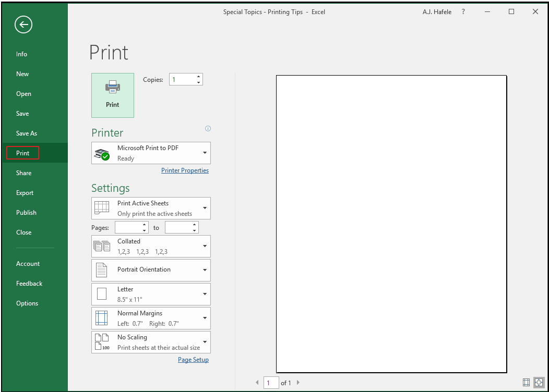Minimize the Excel window
Image resolution: width=549 pixels, height=392 pixels.
[x=487, y=12]
